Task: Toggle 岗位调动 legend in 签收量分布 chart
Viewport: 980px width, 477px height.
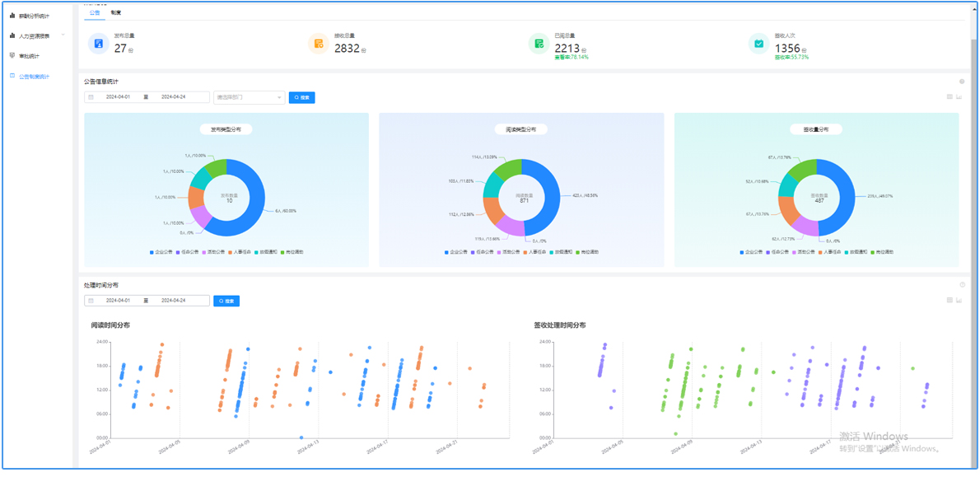Action: pyautogui.click(x=881, y=252)
